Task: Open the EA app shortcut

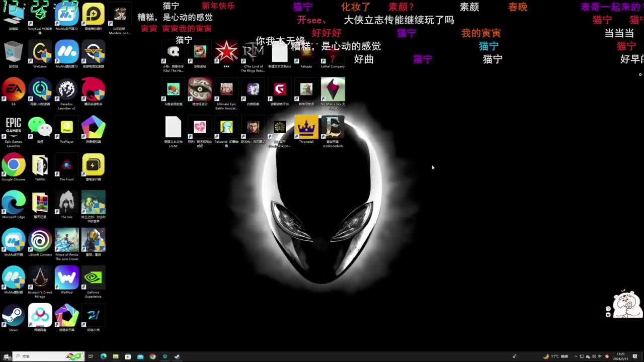Action: 14,92
